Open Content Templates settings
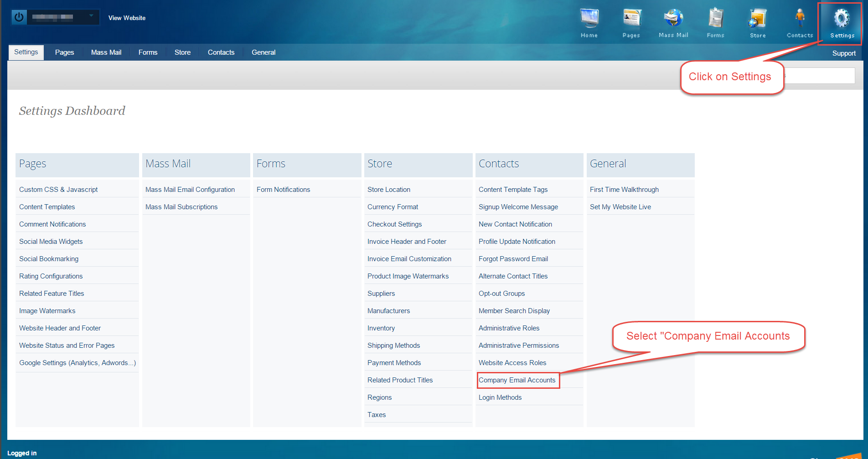Screen dimensions: 868x459 [47, 207]
